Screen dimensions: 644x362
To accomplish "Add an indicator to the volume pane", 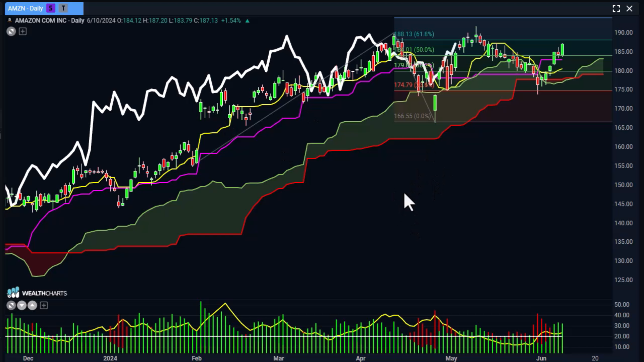I will click(x=44, y=305).
